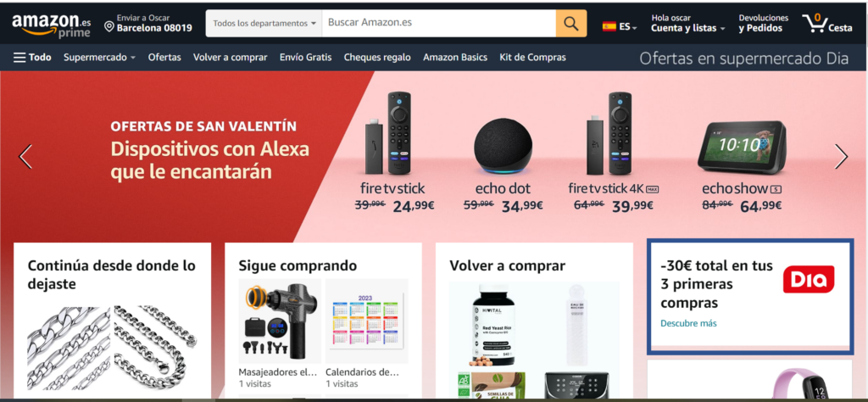Image resolution: width=868 pixels, height=402 pixels.
Task: Click the Spanish flag language icon
Action: point(609,26)
